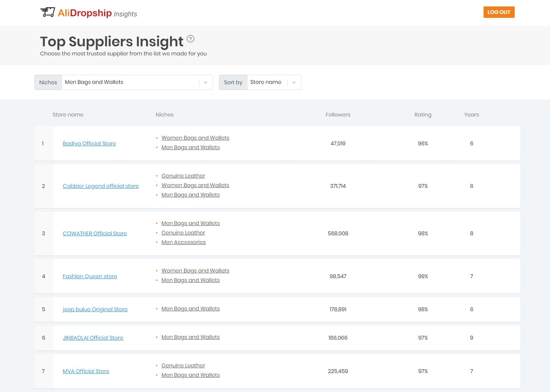Image resolution: width=550 pixels, height=392 pixels.
Task: Click the AliDropship shopping cart logo icon
Action: click(47, 13)
